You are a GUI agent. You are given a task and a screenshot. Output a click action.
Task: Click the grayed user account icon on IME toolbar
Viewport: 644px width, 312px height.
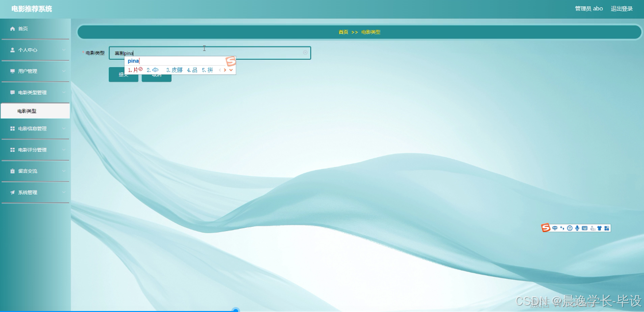(x=593, y=228)
